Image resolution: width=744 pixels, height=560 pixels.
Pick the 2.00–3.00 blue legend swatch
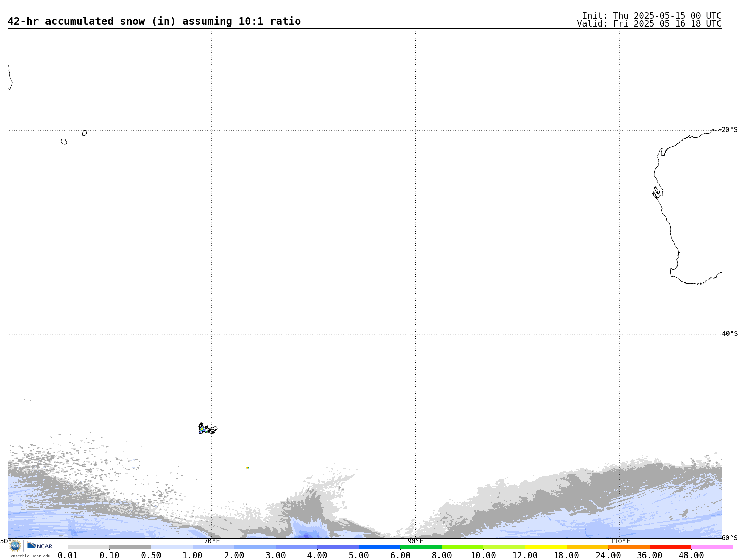(255, 547)
